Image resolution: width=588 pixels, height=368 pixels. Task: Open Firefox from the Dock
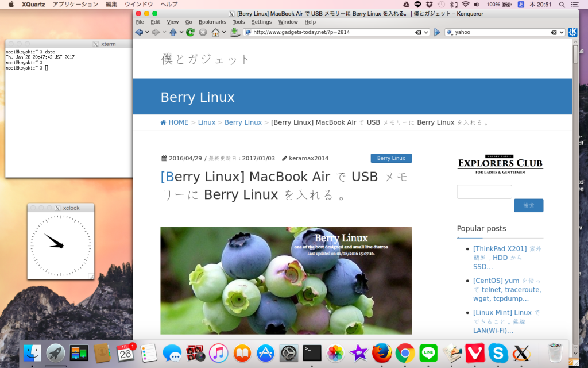[x=382, y=353]
